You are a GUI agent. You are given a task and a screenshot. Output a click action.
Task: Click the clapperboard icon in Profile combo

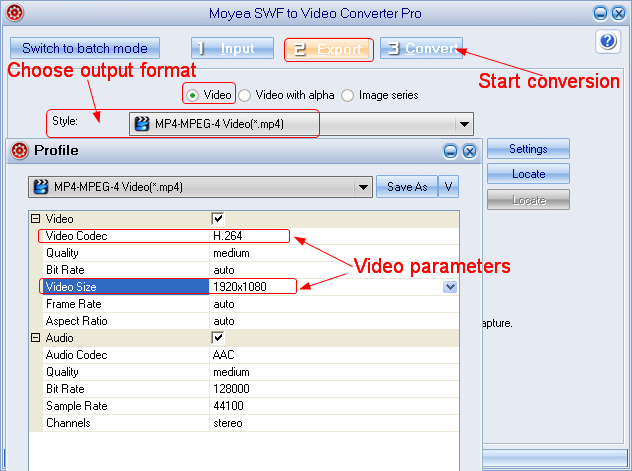tap(41, 187)
